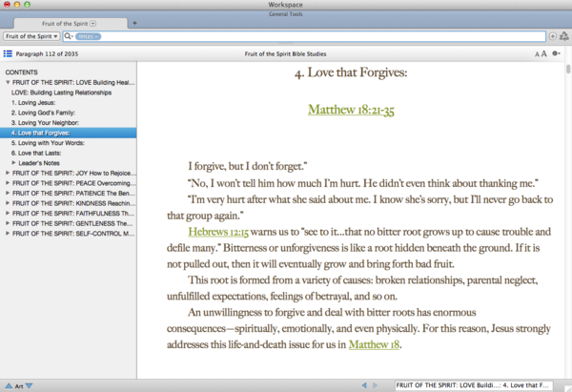Click the add search criteria plus icon
Image resolution: width=572 pixels, height=392 pixels.
click(x=552, y=36)
